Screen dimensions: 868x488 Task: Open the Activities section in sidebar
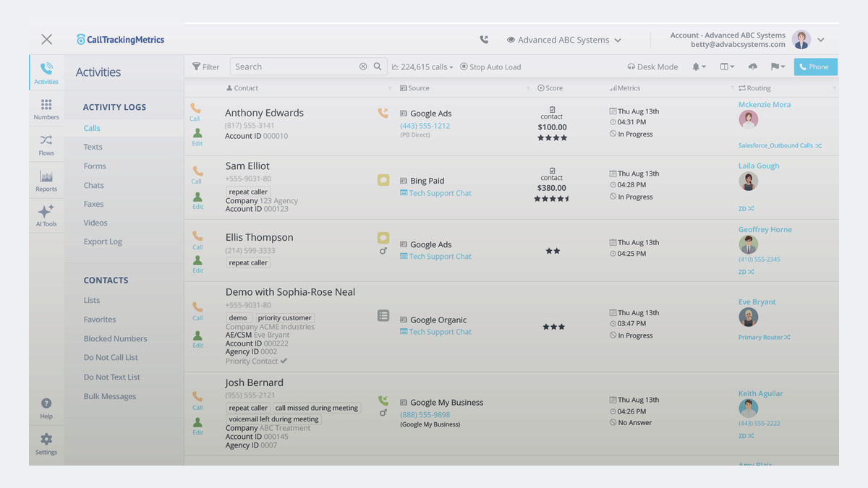(x=46, y=73)
